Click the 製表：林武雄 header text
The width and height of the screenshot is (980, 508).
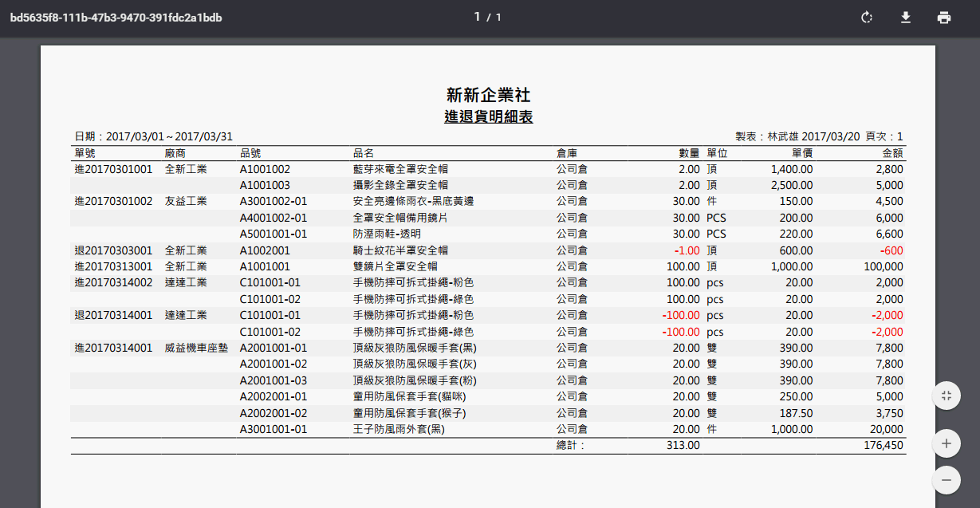tap(766, 136)
